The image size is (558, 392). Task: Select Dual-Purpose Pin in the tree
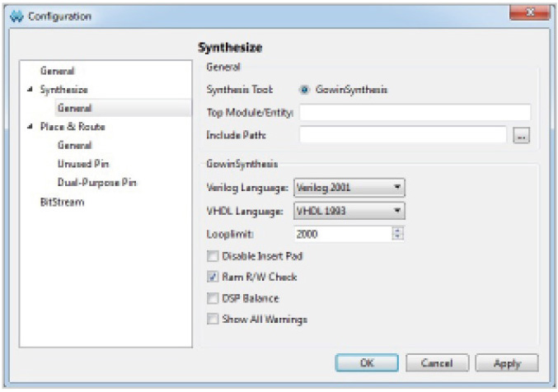click(96, 182)
